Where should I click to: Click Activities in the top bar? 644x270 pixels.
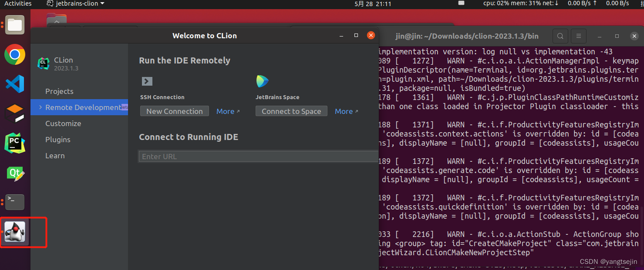(18, 3)
